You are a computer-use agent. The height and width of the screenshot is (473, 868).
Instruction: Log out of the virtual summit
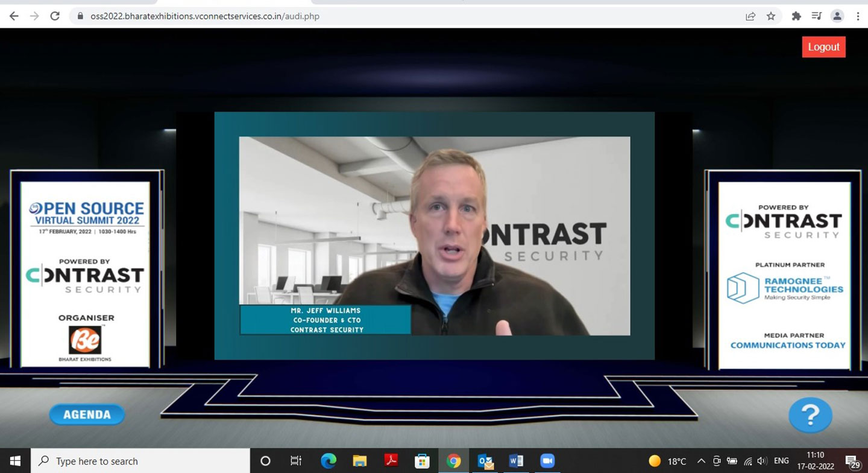[823, 47]
